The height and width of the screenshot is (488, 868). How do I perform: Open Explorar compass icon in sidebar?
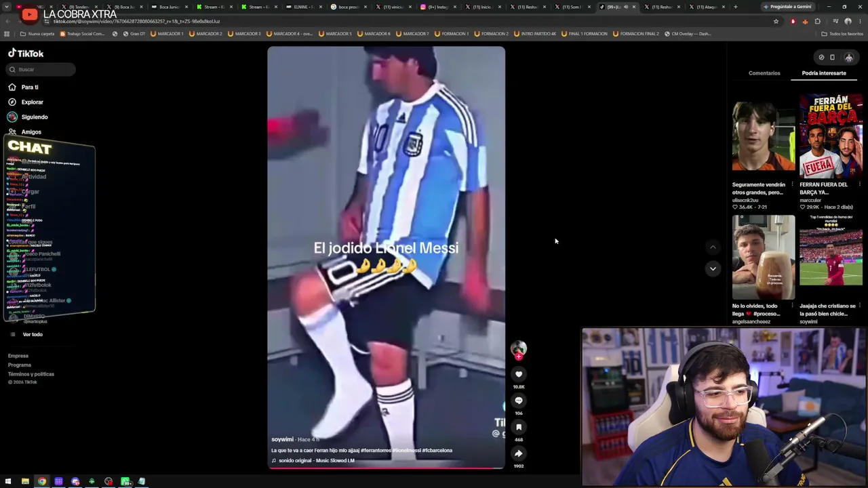click(12, 102)
